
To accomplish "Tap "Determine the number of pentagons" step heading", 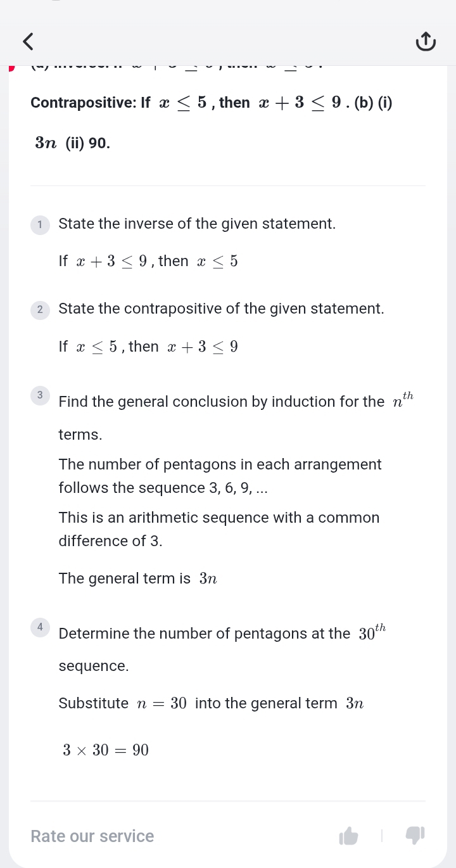I will click(204, 634).
